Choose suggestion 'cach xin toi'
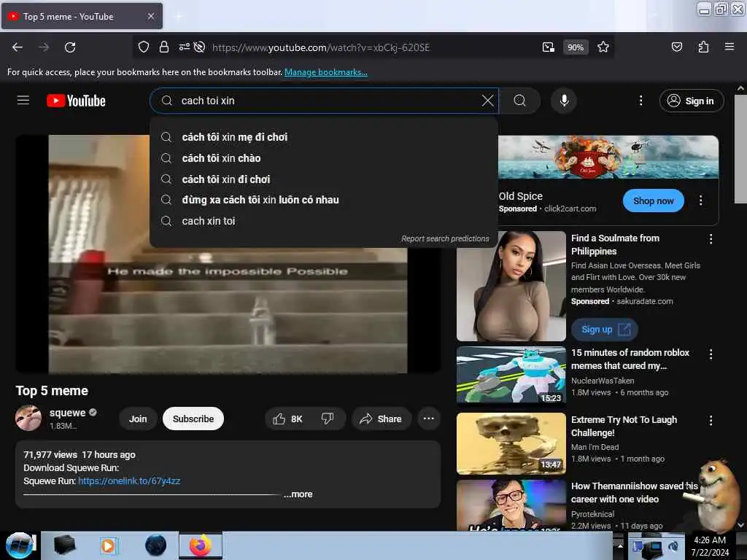 coord(324,221)
